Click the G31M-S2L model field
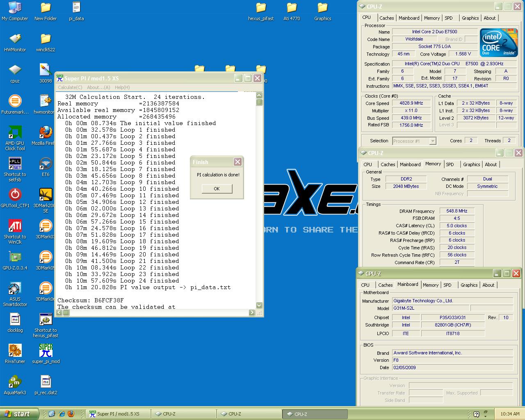Screen dimensions: 525x420 coord(431,308)
